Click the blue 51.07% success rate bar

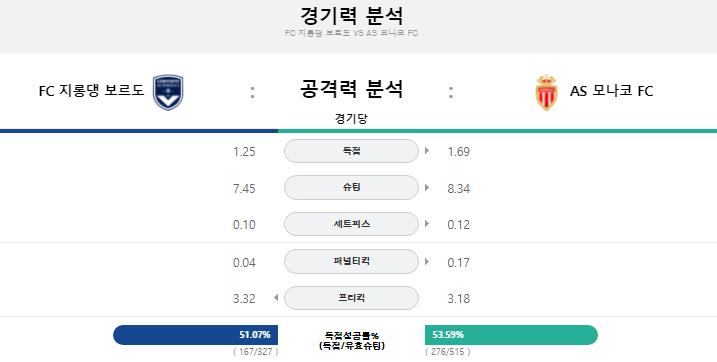tap(195, 335)
